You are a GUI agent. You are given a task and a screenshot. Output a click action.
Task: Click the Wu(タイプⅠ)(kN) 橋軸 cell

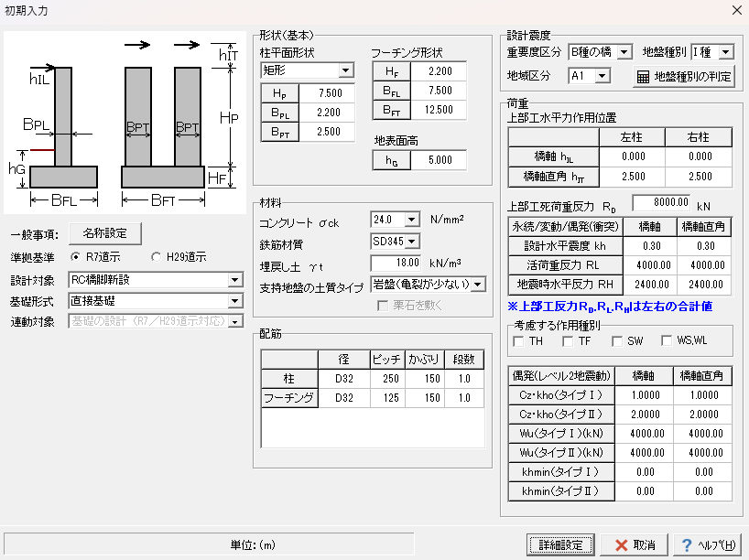(645, 434)
